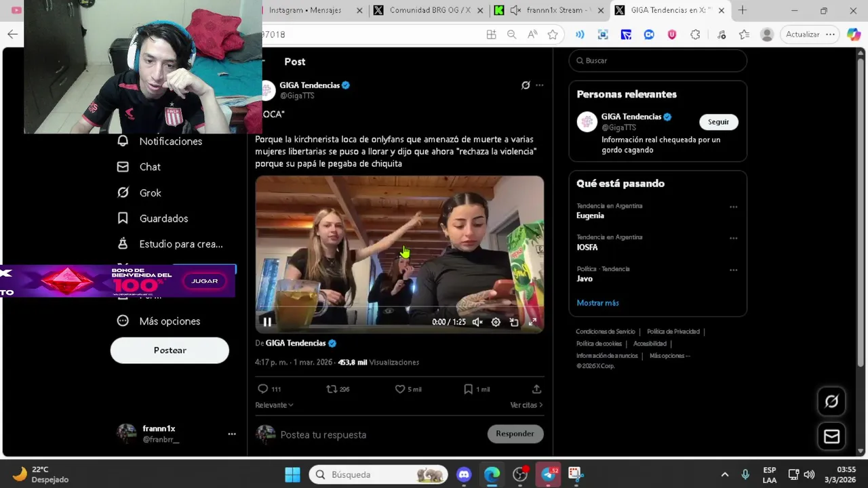The height and width of the screenshot is (488, 868).
Task: Open the Copilot icon in Edge
Action: (854, 35)
